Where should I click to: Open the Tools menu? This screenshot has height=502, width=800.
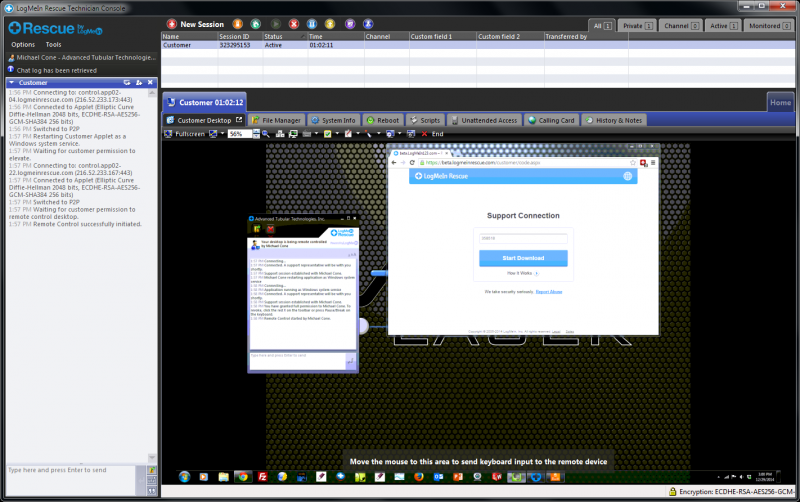coord(53,44)
